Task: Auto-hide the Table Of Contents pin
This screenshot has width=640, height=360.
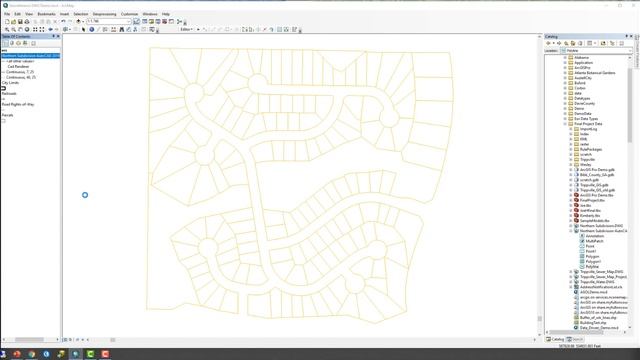Action: (53, 36)
